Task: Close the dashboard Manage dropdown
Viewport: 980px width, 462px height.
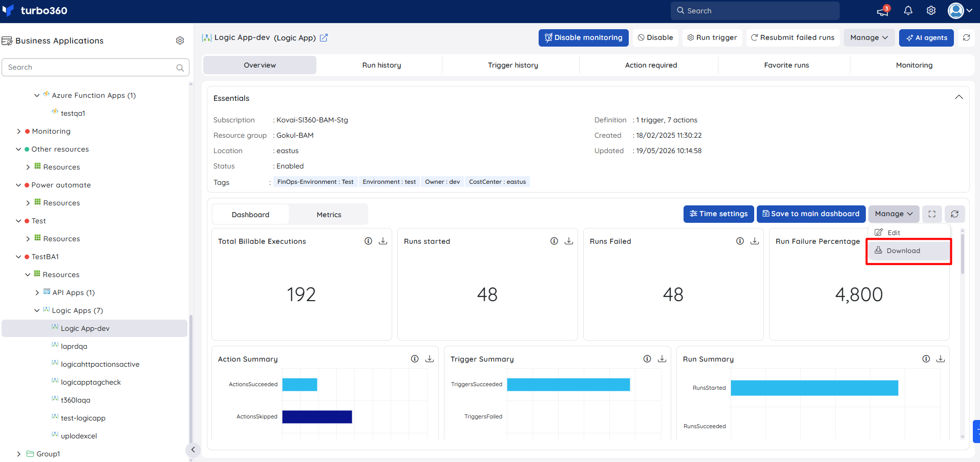Action: [893, 214]
